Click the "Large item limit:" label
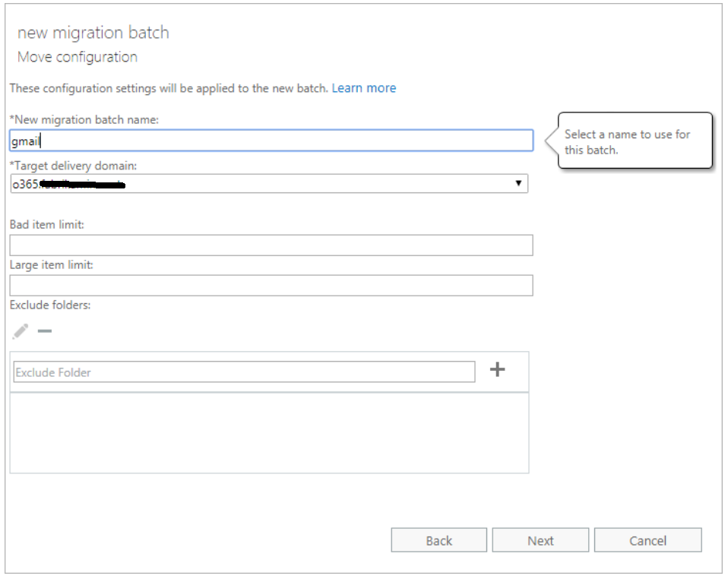Image resolution: width=728 pixels, height=576 pixels. [51, 265]
